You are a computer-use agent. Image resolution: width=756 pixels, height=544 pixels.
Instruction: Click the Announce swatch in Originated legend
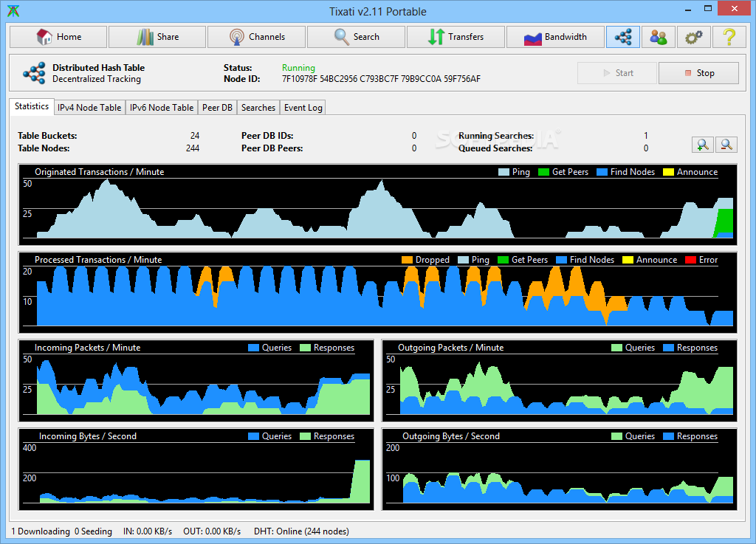pyautogui.click(x=668, y=172)
